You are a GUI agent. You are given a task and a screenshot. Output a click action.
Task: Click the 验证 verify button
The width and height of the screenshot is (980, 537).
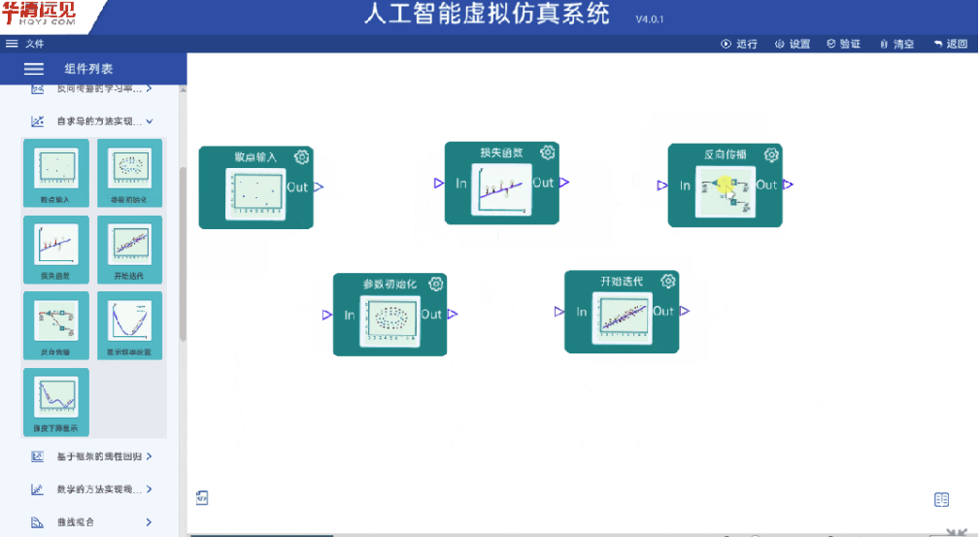click(x=843, y=44)
